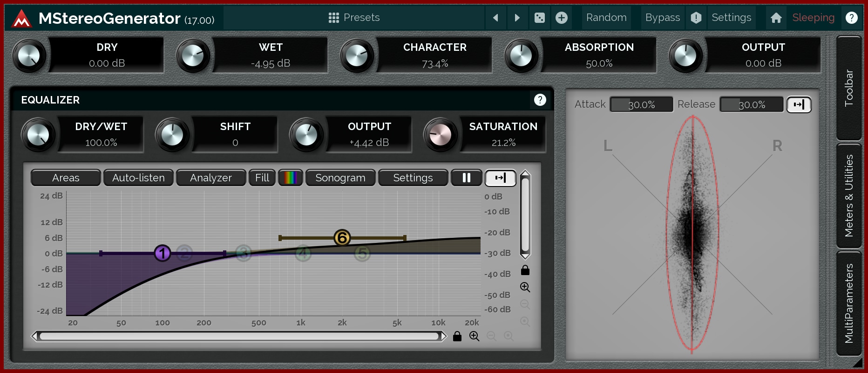Pause the equalizer analyzer display
Image resolution: width=868 pixels, height=373 pixels.
coord(466,178)
